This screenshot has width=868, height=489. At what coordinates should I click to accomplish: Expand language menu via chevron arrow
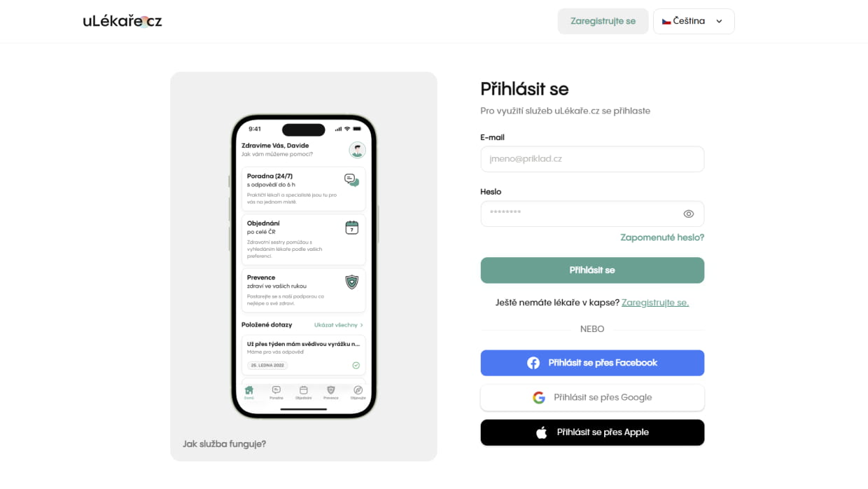pyautogui.click(x=719, y=21)
